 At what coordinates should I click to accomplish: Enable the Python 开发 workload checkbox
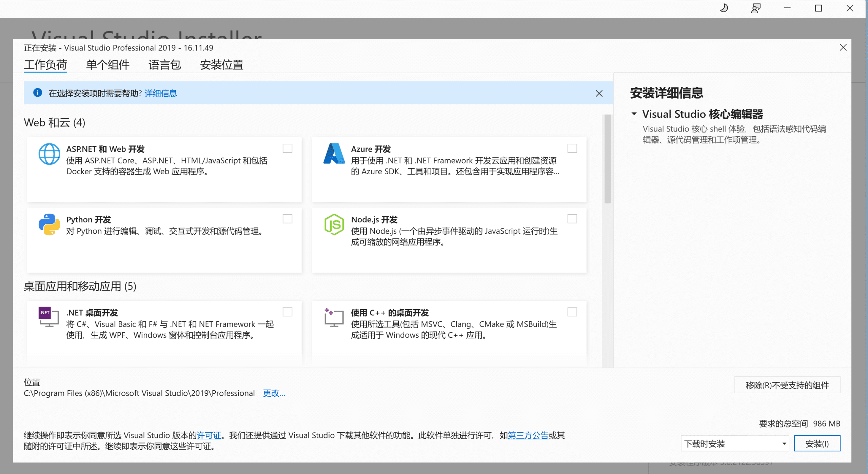287,219
